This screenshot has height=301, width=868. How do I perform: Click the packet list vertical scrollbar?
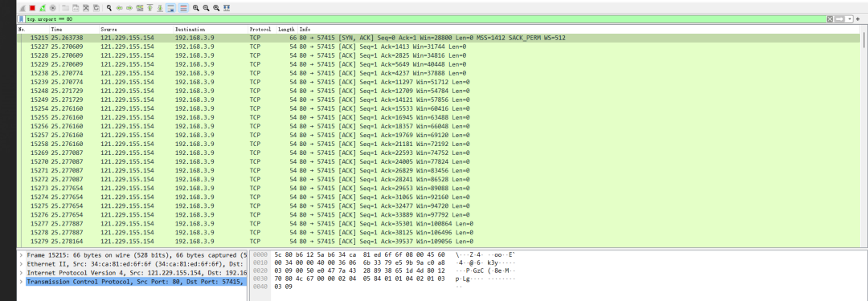(x=864, y=138)
